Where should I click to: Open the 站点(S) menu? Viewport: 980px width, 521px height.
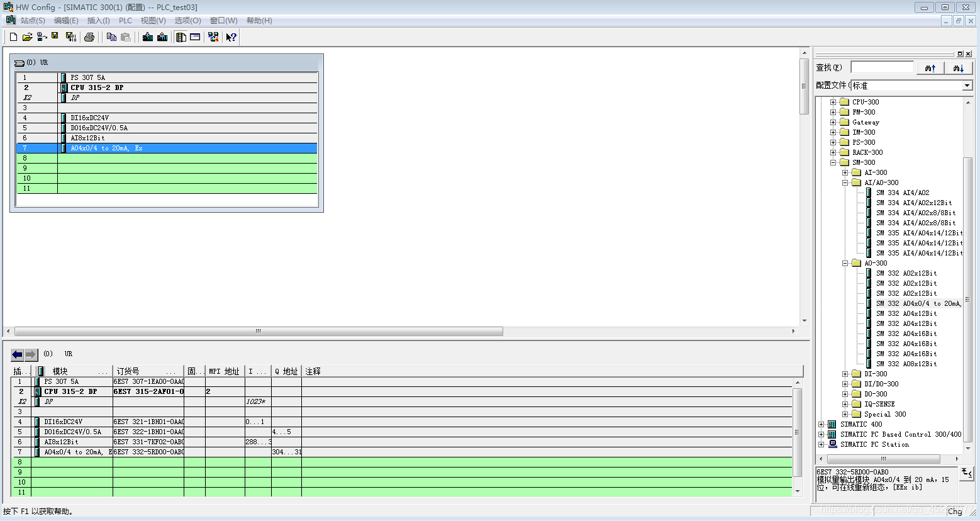(33, 21)
